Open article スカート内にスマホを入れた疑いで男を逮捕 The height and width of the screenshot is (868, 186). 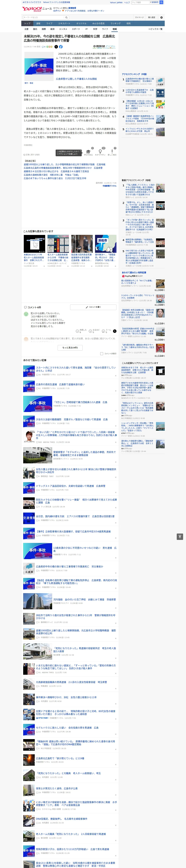[x=76, y=369]
